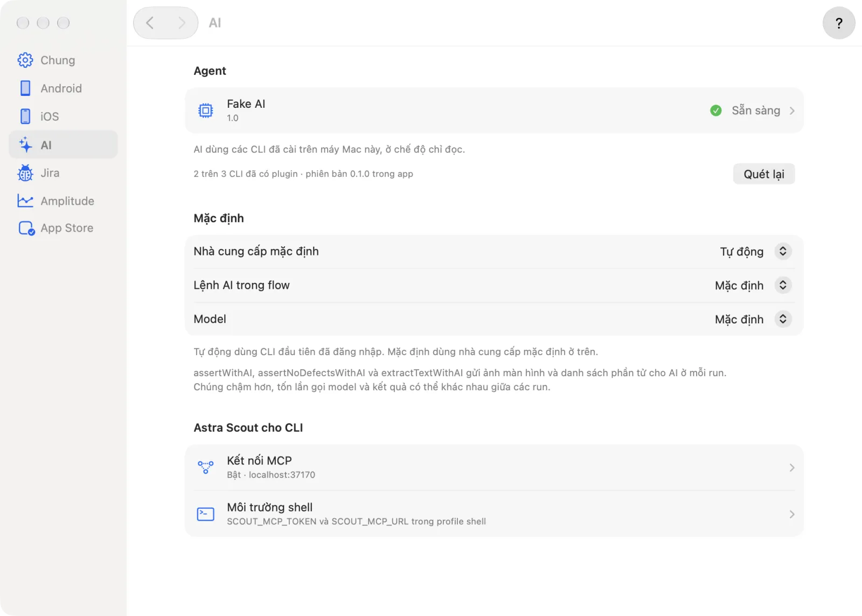Click the Môi trường shell title
The width and height of the screenshot is (862, 616).
270,508
